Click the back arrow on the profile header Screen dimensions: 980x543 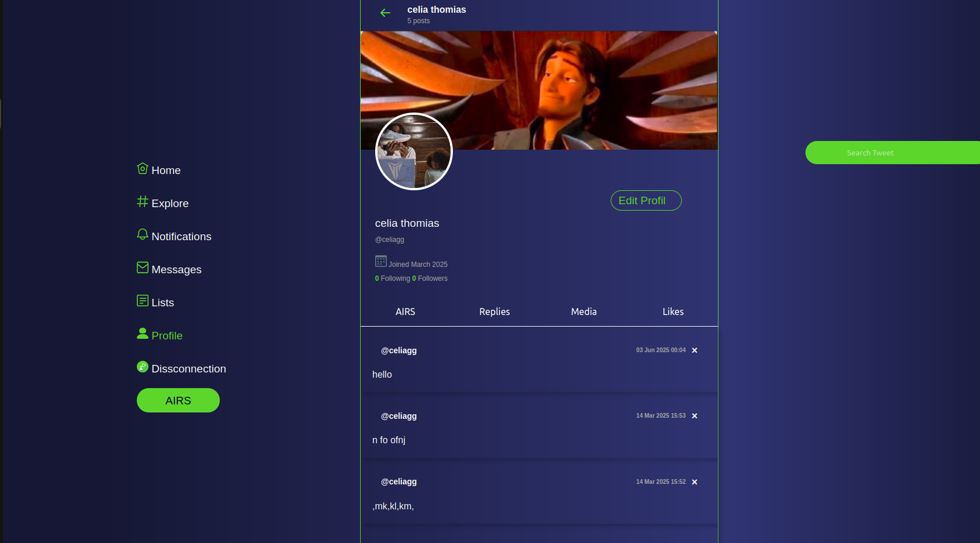click(x=385, y=12)
